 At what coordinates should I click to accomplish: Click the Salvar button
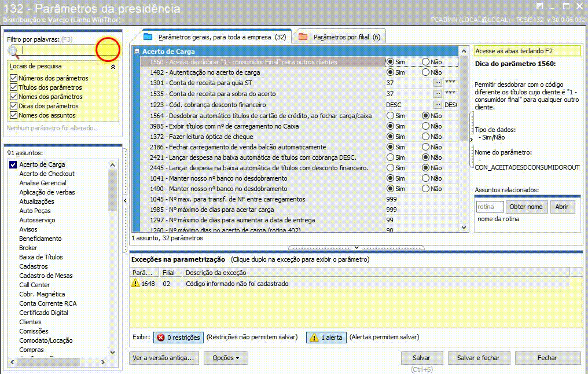click(421, 358)
